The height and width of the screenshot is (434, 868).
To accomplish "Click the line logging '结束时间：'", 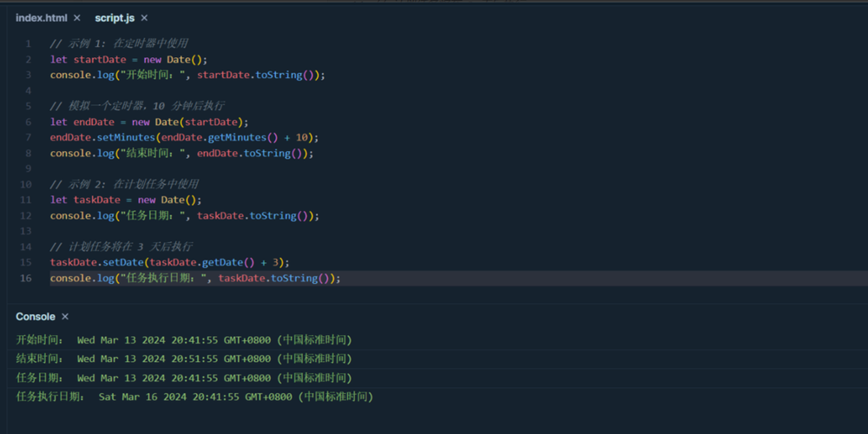I will pyautogui.click(x=181, y=153).
